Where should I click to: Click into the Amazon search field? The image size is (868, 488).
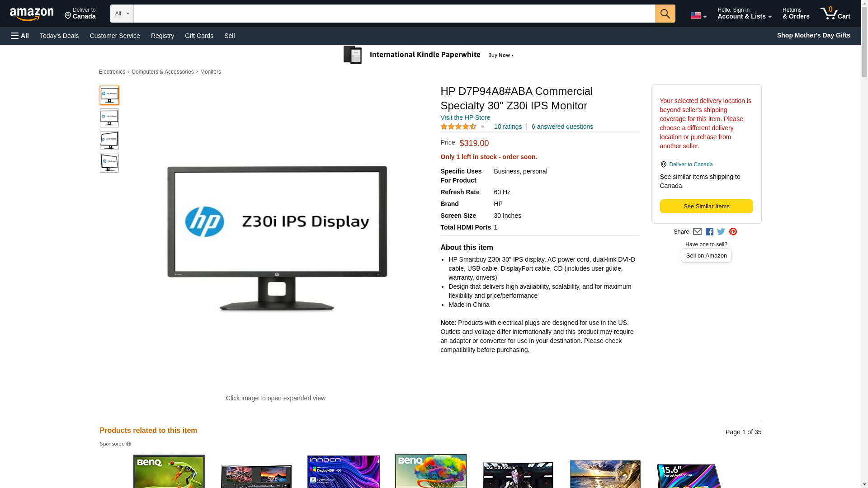click(x=394, y=14)
